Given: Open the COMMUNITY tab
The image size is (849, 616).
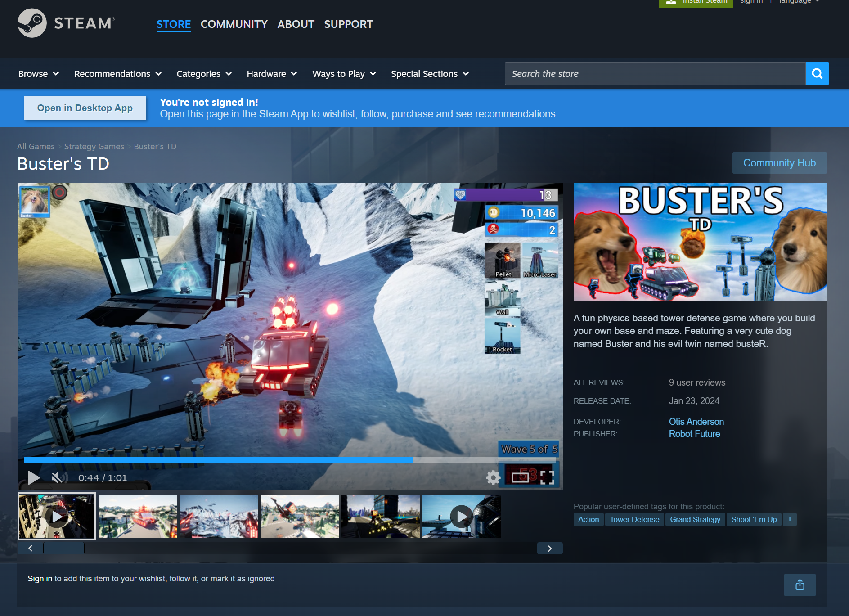Looking at the screenshot, I should (x=234, y=24).
